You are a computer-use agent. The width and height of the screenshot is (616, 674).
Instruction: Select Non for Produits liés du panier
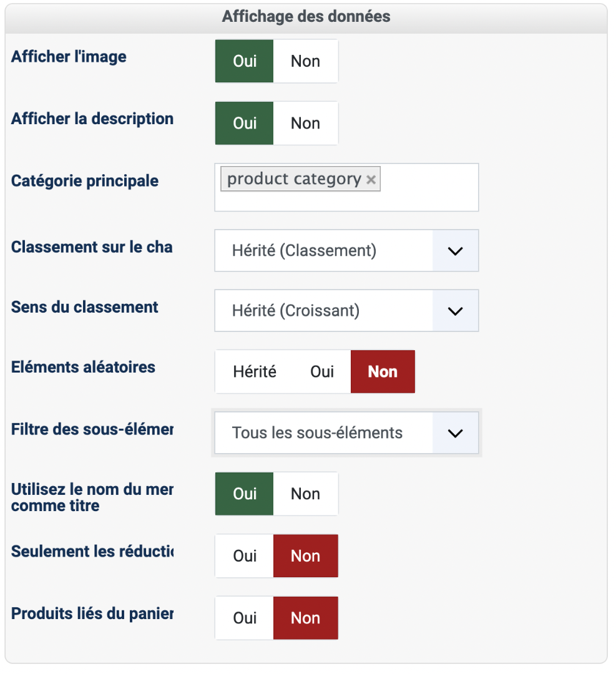point(305,618)
